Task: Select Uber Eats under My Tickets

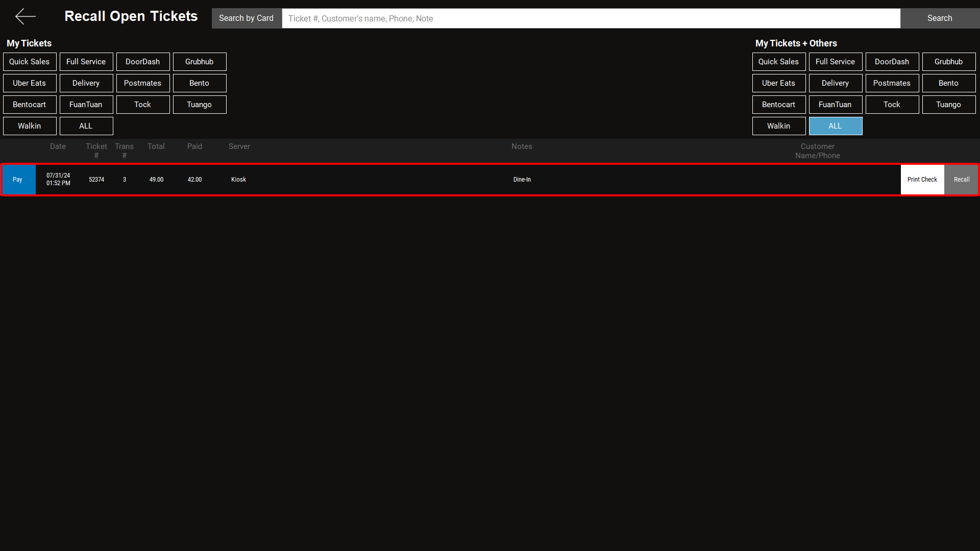Action: coord(30,83)
